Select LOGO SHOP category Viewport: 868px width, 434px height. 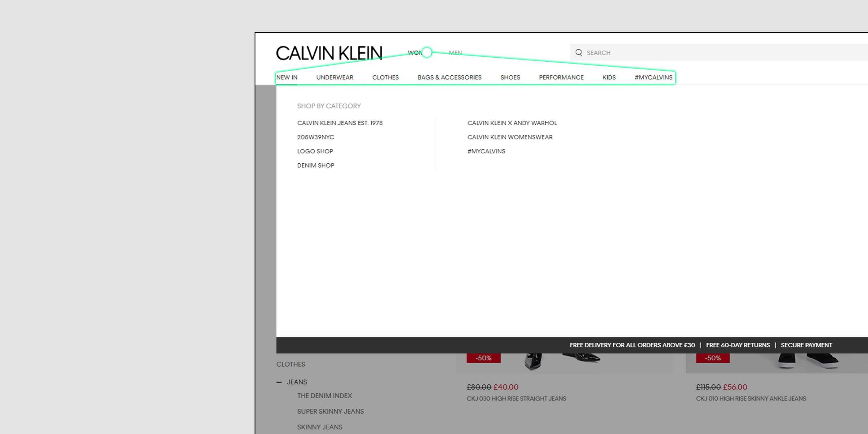tap(315, 151)
